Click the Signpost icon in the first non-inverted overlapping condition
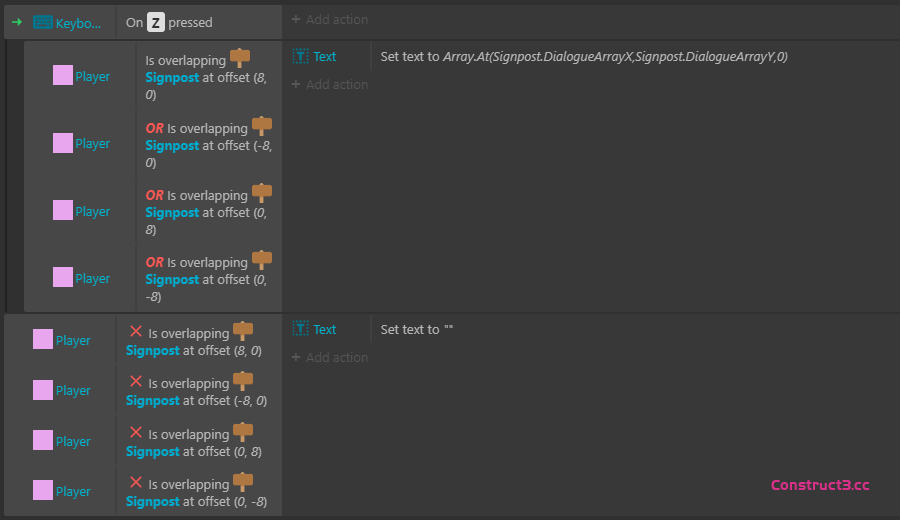Viewport: 900px width, 520px height. [x=240, y=59]
